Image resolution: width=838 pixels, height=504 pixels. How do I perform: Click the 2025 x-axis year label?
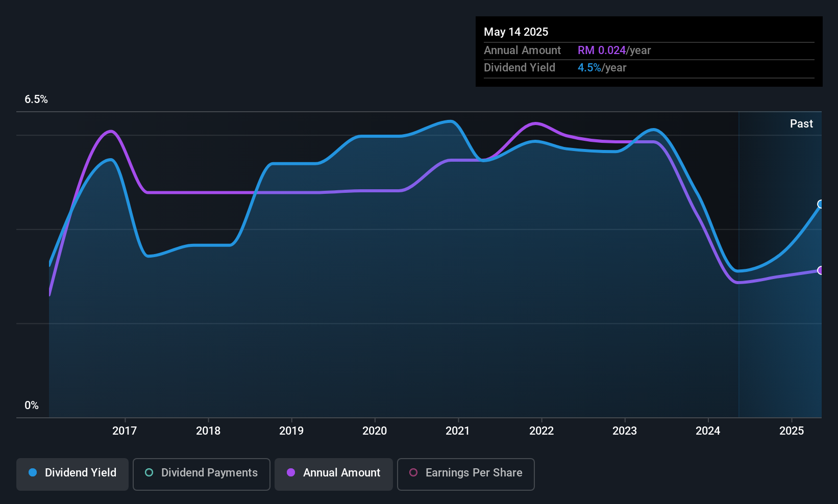(792, 431)
